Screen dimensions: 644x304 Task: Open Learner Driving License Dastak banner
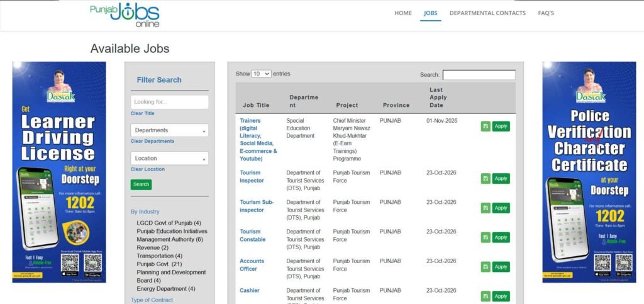click(x=59, y=172)
